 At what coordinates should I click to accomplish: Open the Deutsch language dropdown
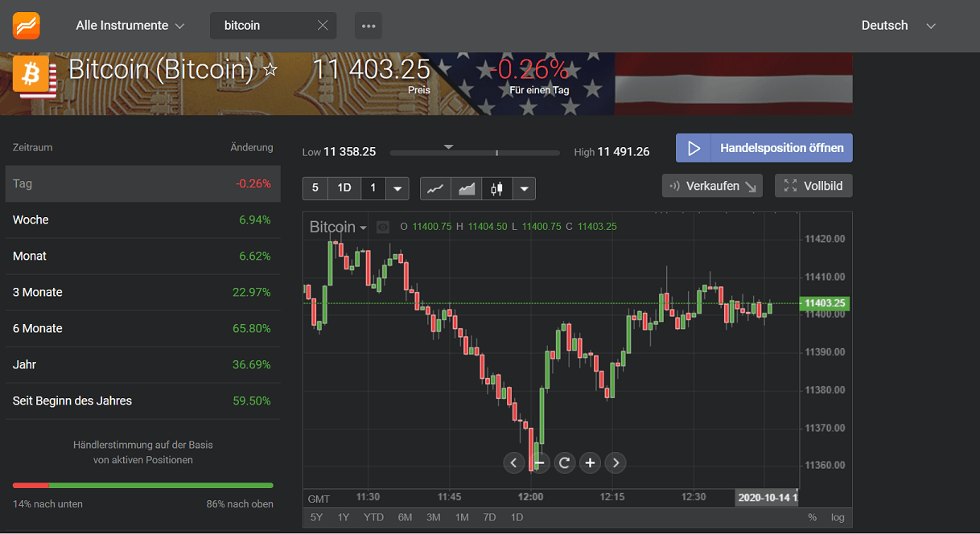898,26
